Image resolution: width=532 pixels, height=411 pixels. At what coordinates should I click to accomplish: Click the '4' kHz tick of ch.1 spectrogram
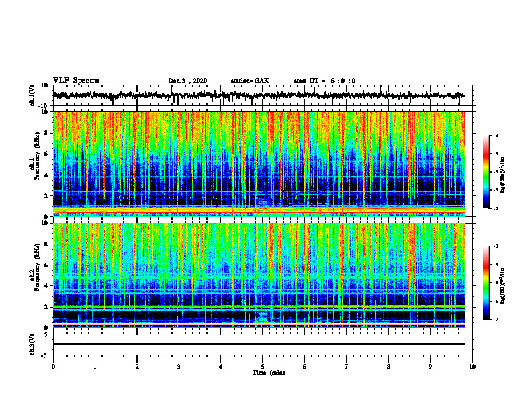[x=46, y=175]
